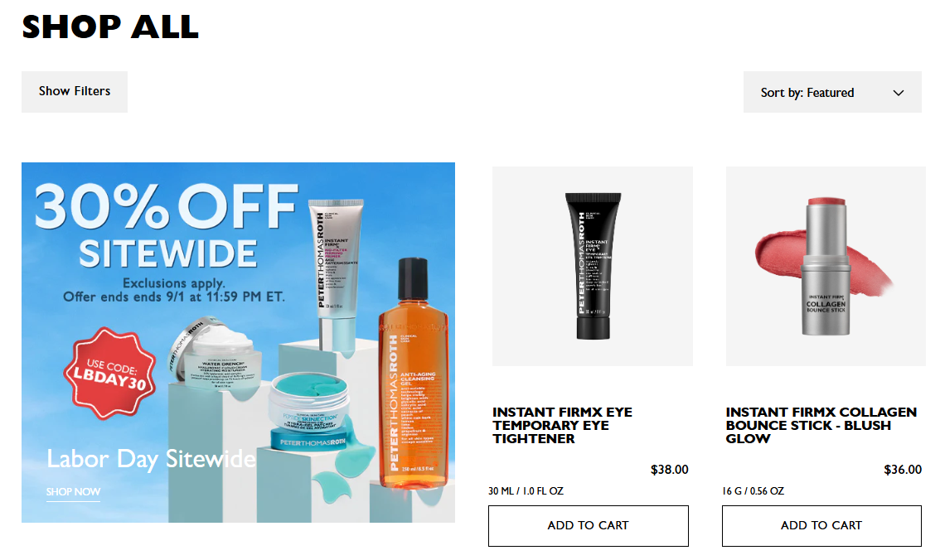
Task: Select the 30 ML / 1.0 FL OZ size
Action: [526, 491]
